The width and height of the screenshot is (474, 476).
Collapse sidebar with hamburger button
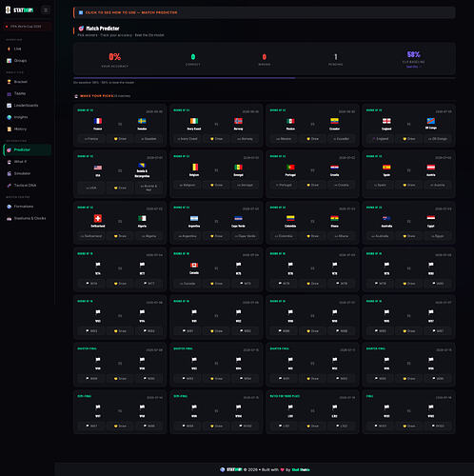(46, 10)
